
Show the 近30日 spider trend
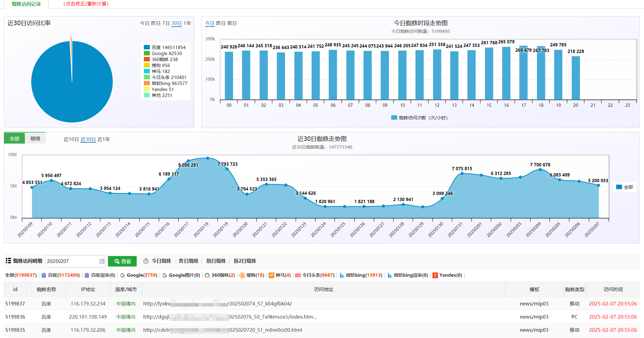point(88,139)
